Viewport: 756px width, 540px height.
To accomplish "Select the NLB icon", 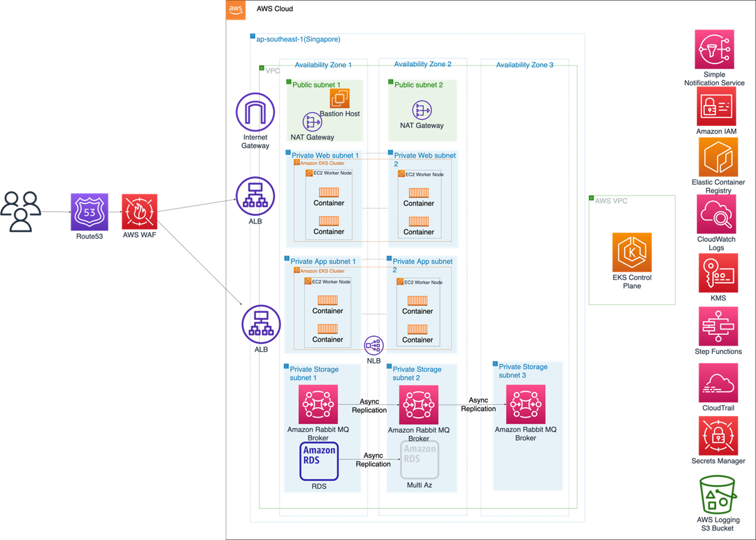I will 374,345.
